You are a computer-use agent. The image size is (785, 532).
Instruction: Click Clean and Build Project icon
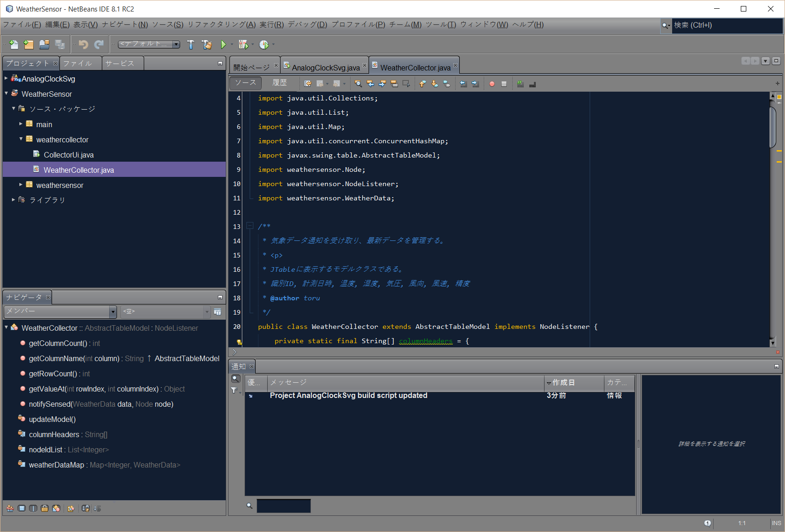pyautogui.click(x=207, y=45)
